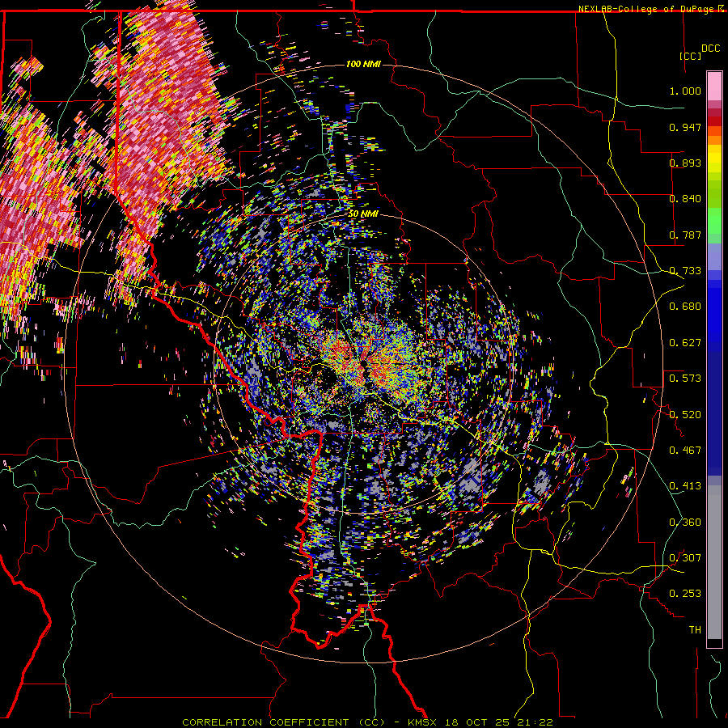Click the 18 OCT 25 date
The width and height of the screenshot is (728, 728).
[x=478, y=722]
